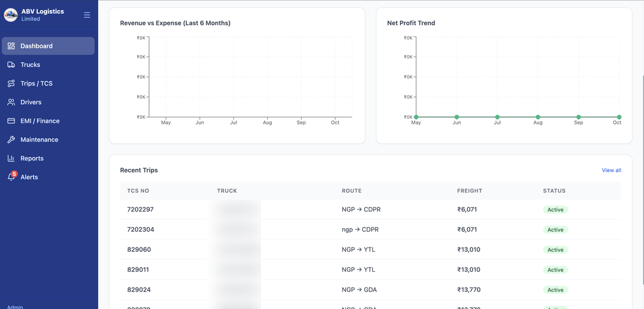The width and height of the screenshot is (644, 309).
Task: Click the Maintenance wrench icon
Action: 11,139
